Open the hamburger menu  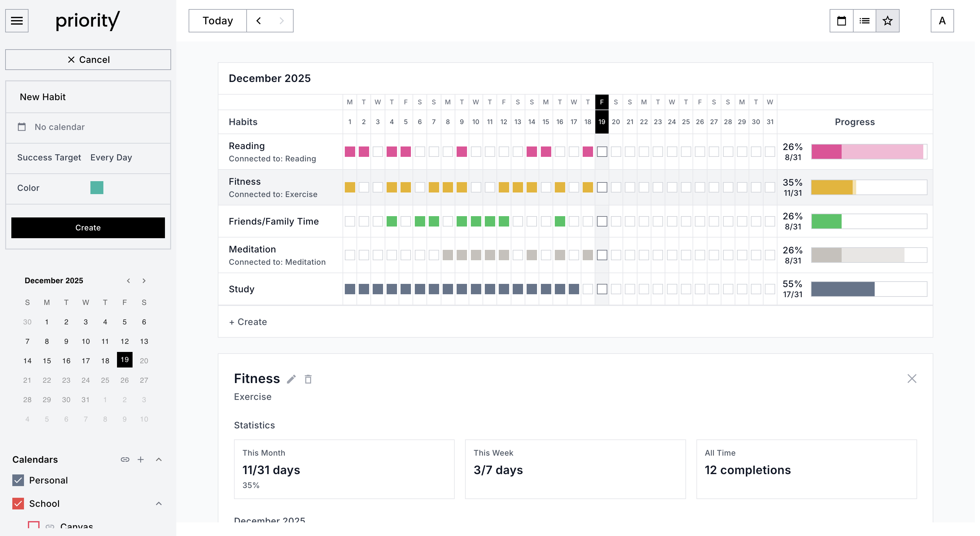tap(17, 20)
